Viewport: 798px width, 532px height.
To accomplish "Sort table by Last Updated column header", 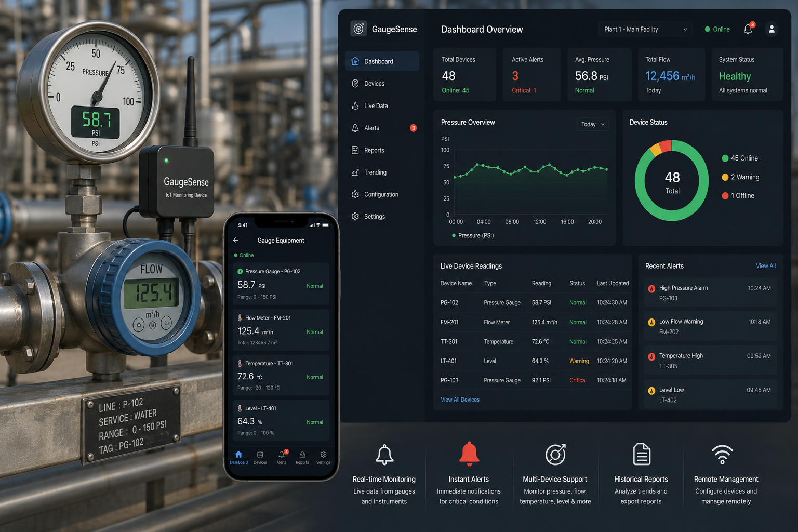I will coord(613,283).
